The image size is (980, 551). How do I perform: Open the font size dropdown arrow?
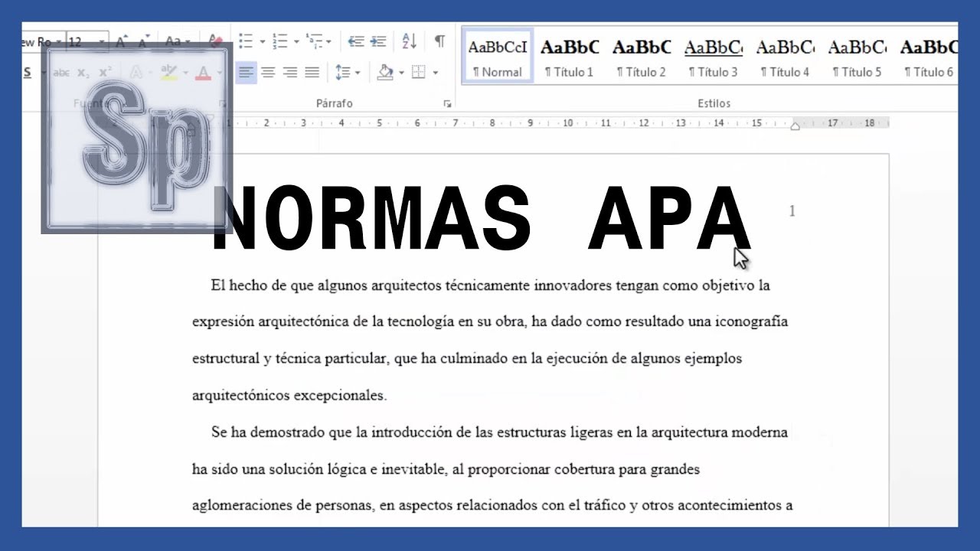coord(103,41)
